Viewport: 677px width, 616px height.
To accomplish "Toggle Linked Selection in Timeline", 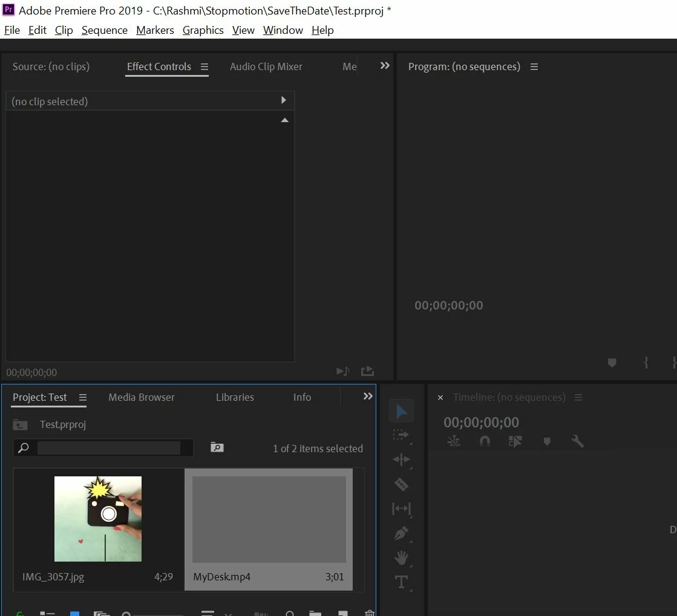I will pyautogui.click(x=515, y=441).
